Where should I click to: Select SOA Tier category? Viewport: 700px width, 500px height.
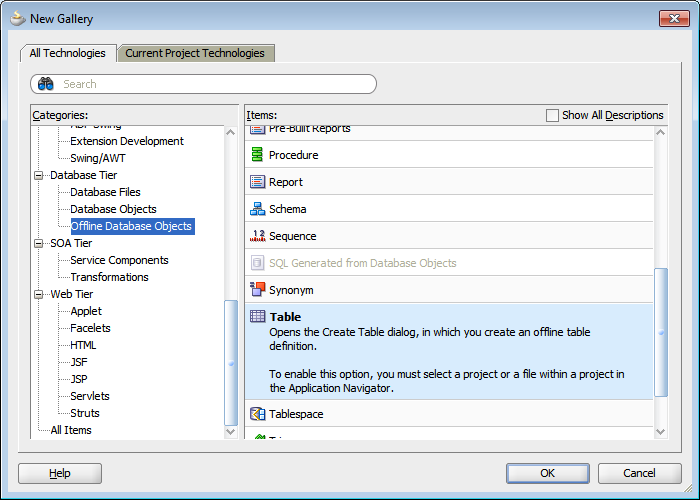point(71,243)
